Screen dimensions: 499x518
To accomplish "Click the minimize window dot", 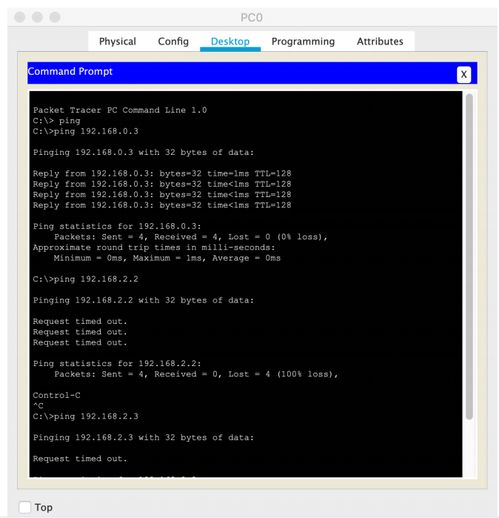I will point(37,17).
